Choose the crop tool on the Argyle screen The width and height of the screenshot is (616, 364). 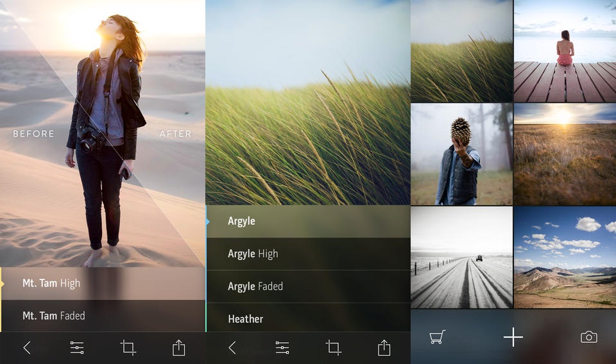(333, 348)
